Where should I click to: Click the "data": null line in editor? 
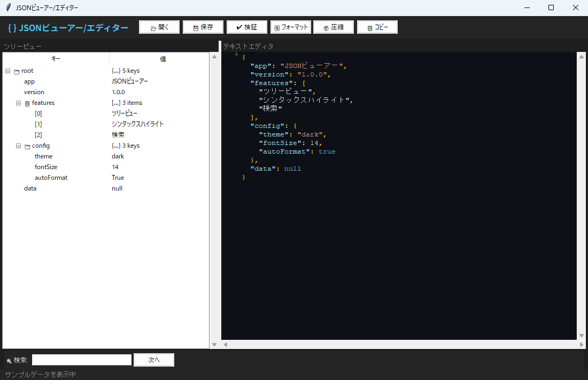coord(276,169)
